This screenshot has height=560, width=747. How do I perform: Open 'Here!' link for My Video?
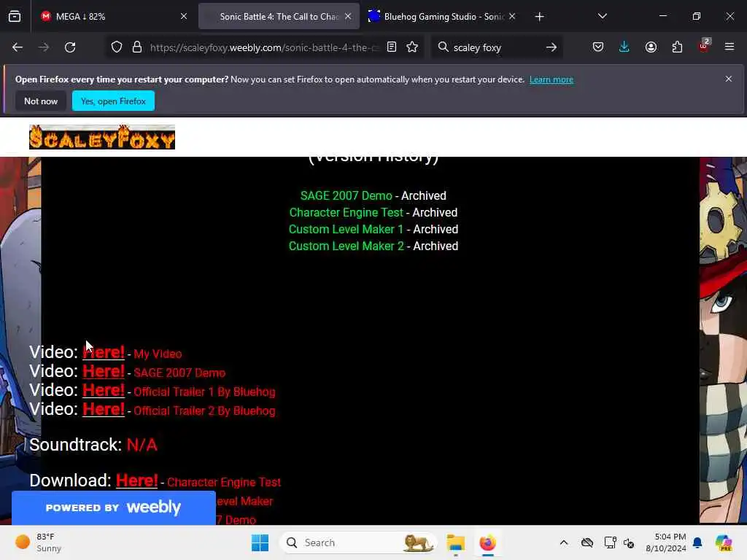104,352
